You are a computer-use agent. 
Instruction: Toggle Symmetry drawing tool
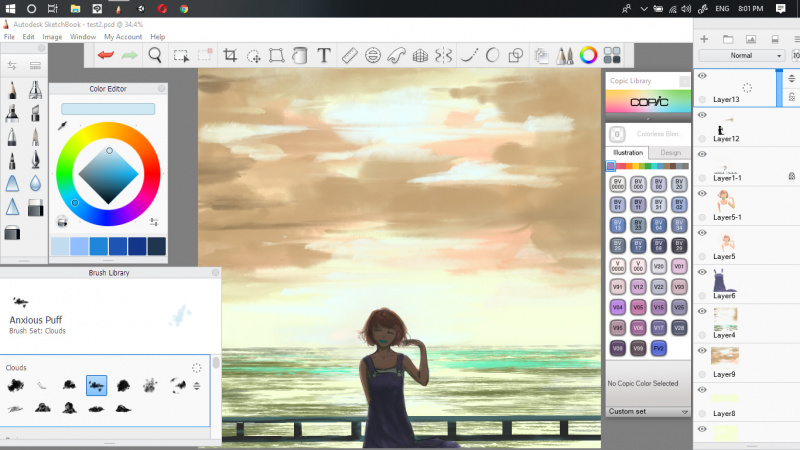coord(444,55)
